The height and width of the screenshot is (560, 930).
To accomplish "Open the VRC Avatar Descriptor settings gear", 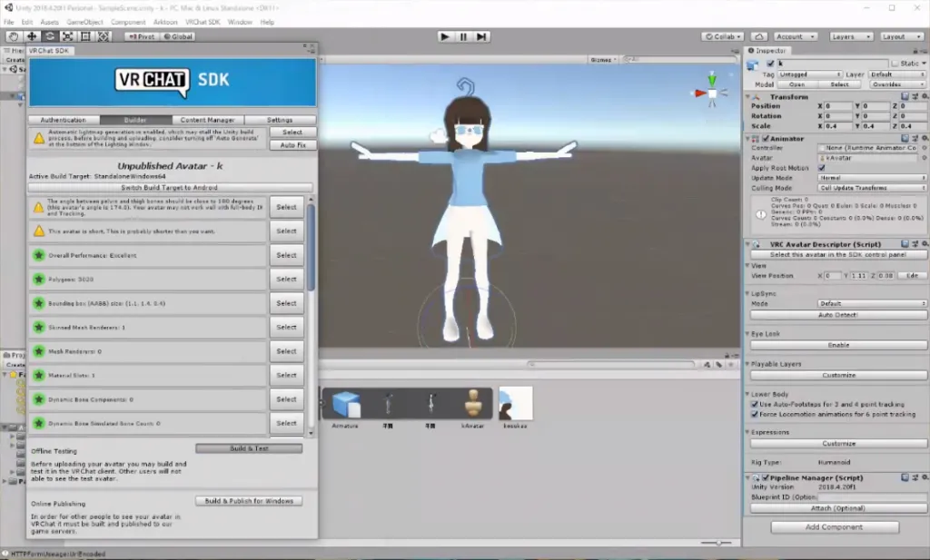I will [925, 244].
